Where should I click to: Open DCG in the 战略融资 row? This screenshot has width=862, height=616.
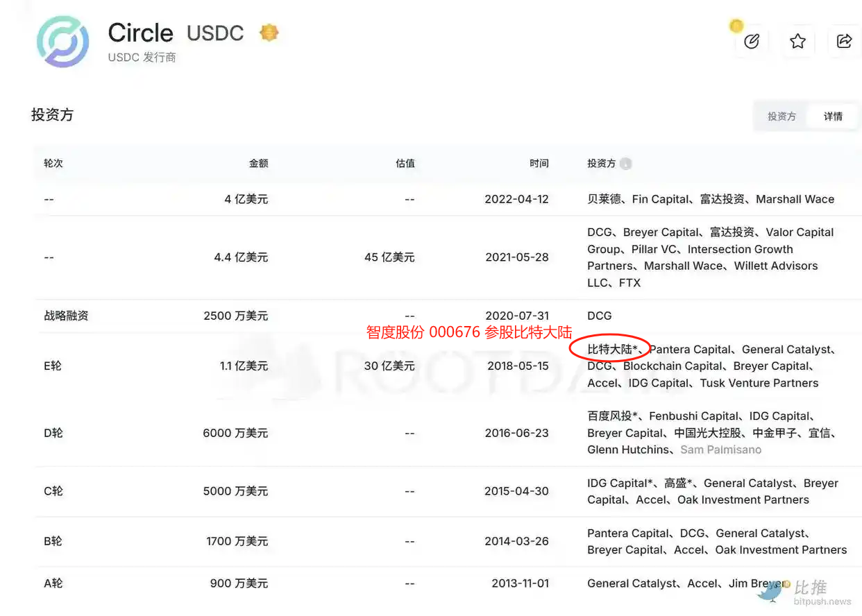(600, 316)
